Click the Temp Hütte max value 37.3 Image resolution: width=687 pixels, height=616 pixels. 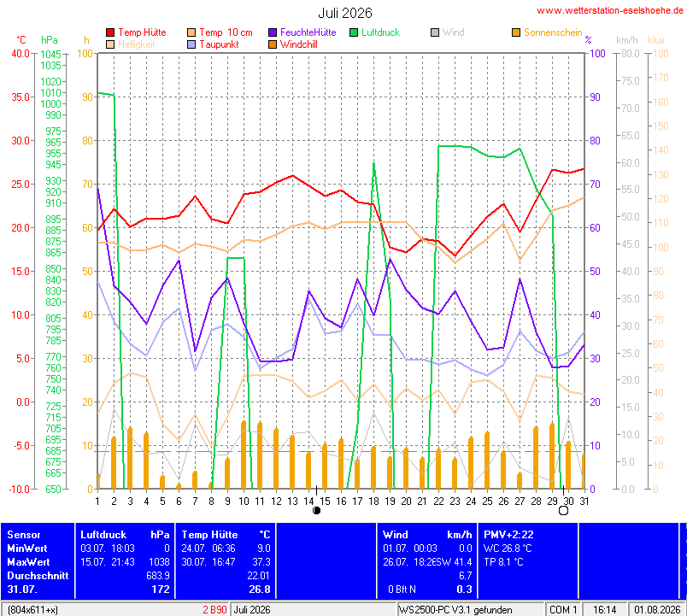click(261, 561)
